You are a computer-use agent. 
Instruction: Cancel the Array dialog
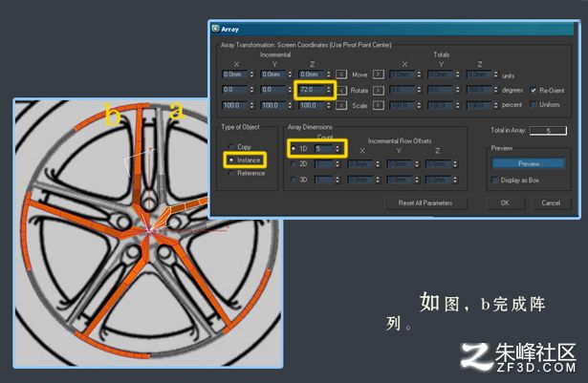click(x=551, y=202)
